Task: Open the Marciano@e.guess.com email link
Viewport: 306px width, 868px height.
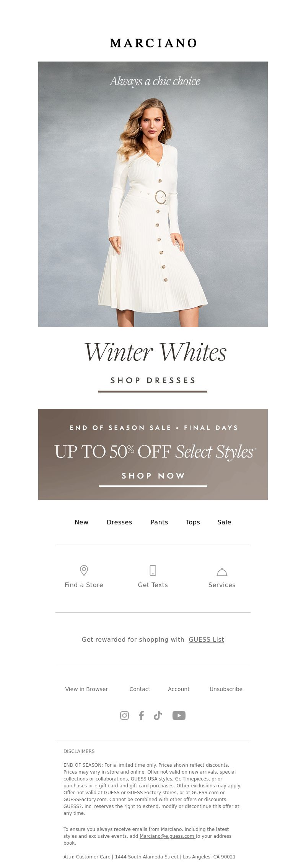Action: 167,836
